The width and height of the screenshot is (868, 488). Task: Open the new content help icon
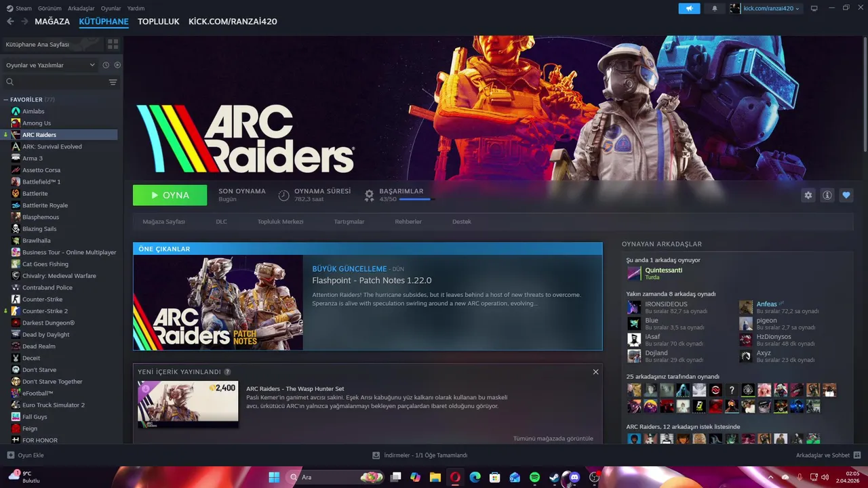[227, 372]
